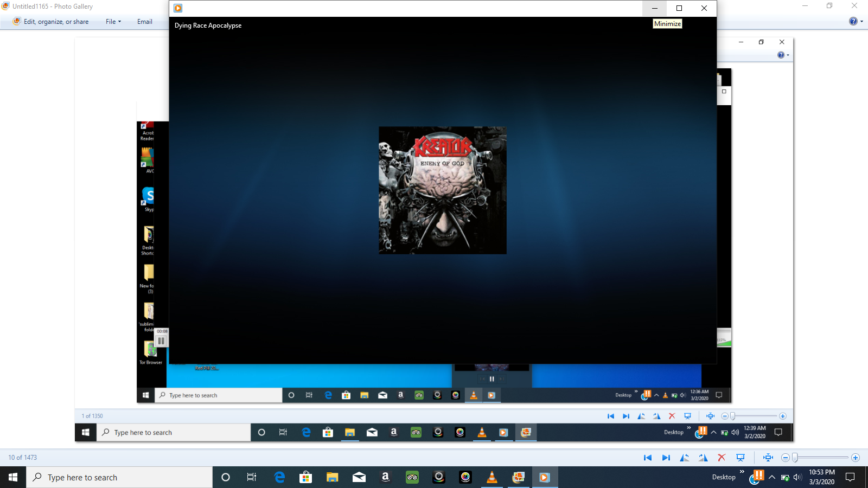Screen dimensions: 868x488
Task: Open Task View on taskbar
Action: click(x=252, y=477)
